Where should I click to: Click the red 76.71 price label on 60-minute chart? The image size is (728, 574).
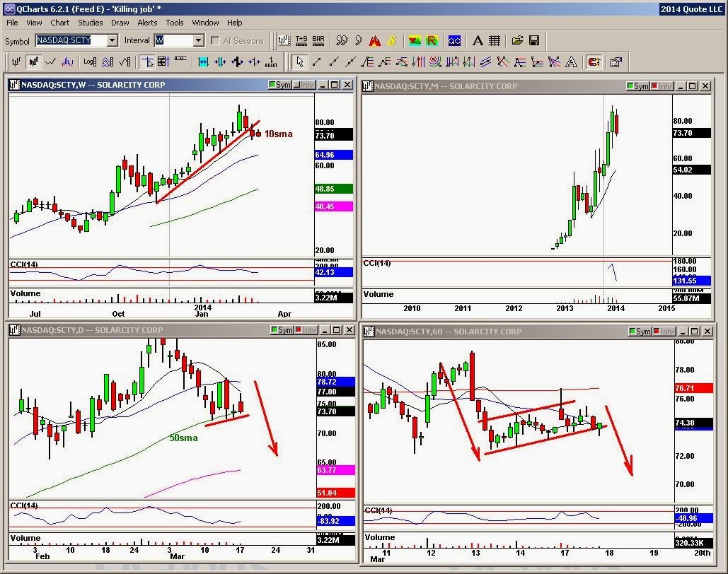[693, 388]
